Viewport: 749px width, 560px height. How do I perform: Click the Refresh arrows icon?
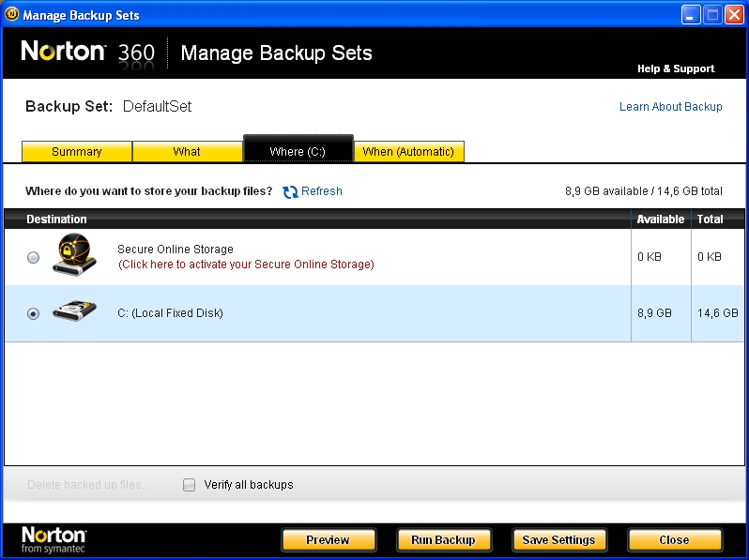(x=290, y=192)
